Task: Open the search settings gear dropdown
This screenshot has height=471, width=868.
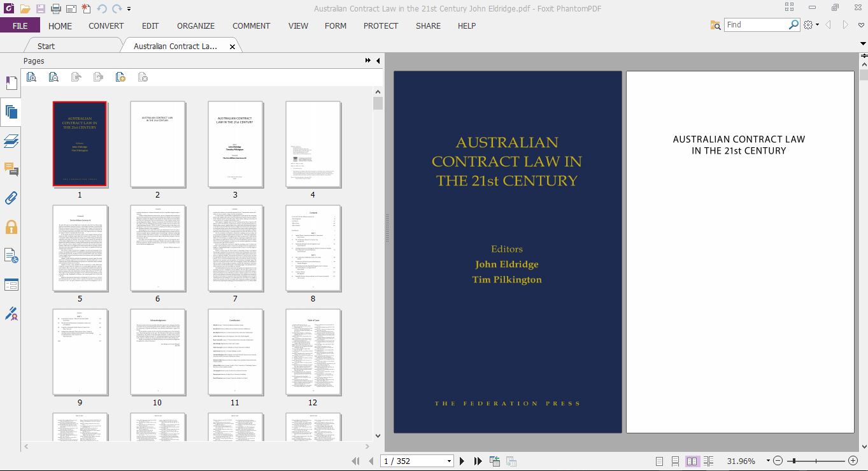Action: [x=810, y=25]
